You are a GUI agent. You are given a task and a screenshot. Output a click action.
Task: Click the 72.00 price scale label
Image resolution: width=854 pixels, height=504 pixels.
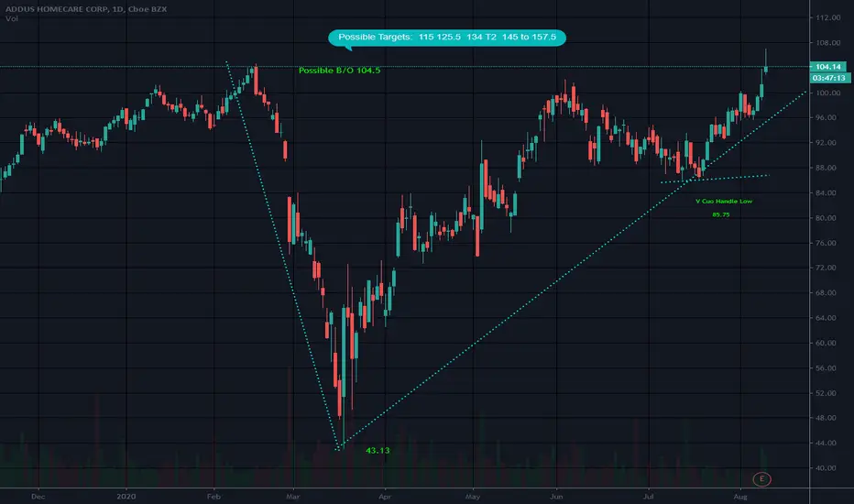coord(827,268)
